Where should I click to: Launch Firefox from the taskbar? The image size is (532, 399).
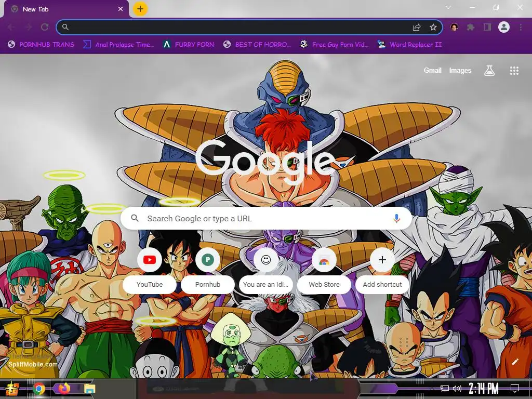64,389
